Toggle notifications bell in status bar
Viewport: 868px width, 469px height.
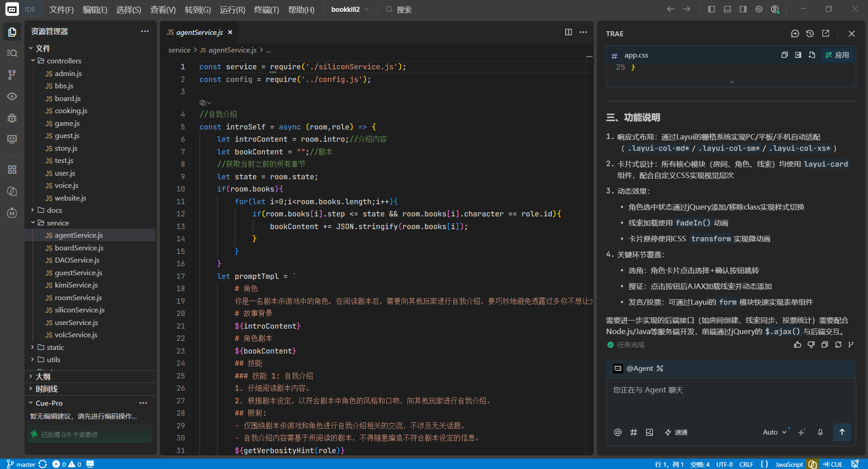point(855,464)
